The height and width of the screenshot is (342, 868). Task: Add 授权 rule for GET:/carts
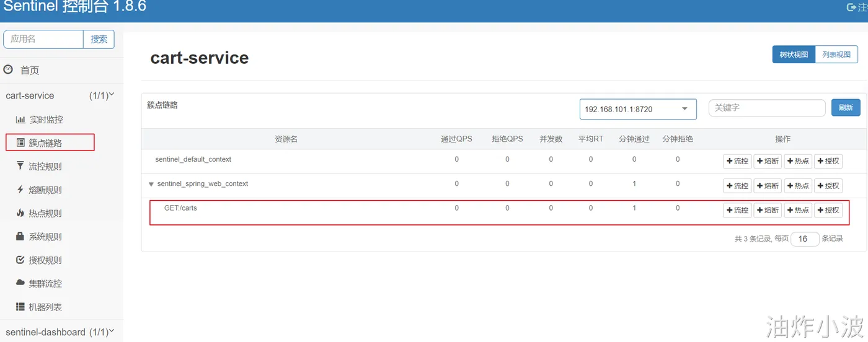[x=828, y=210]
